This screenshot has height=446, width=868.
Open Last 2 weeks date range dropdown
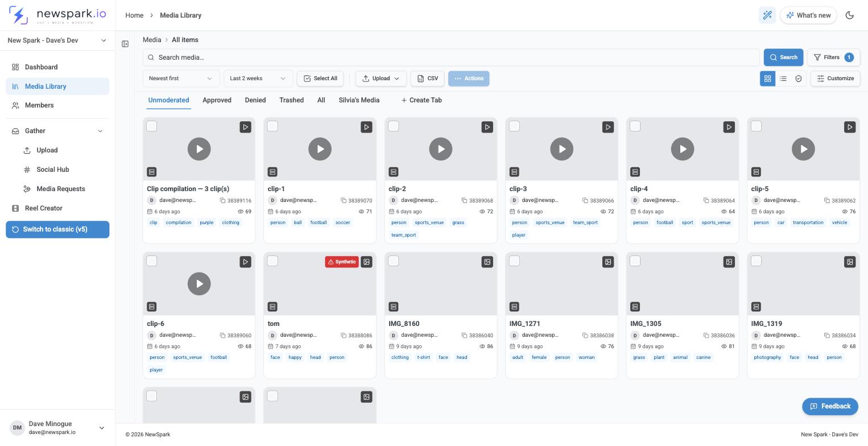click(x=258, y=79)
